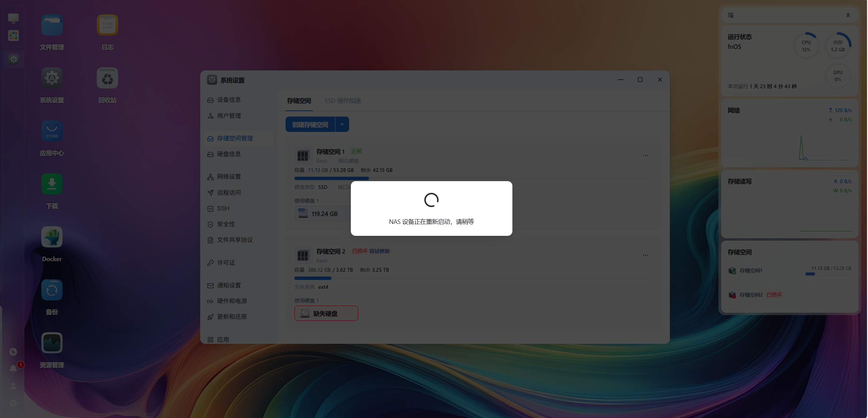868x418 pixels.
Task: Launch the 资源管理 monitor icon
Action: [52, 343]
